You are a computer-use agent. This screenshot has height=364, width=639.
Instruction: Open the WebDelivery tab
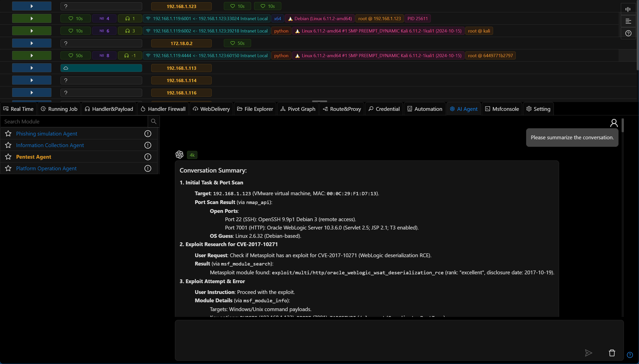point(211,109)
